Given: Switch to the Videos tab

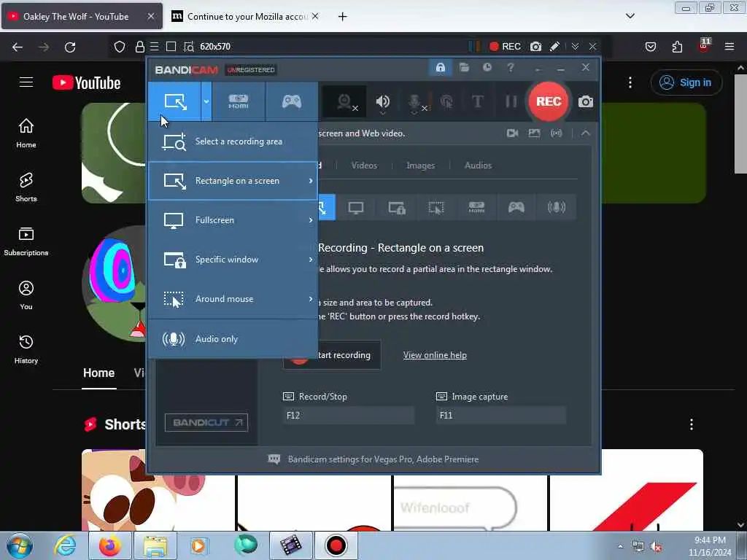Looking at the screenshot, I should 364,166.
